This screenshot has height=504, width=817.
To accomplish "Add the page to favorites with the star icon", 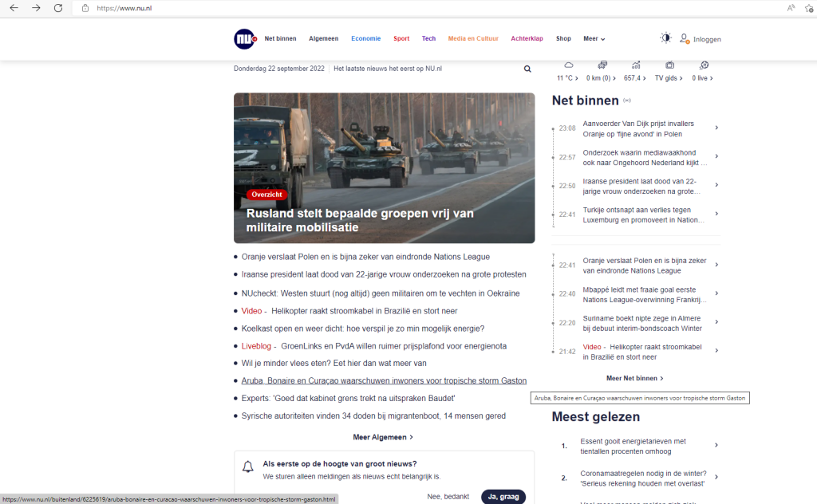I will [x=810, y=8].
